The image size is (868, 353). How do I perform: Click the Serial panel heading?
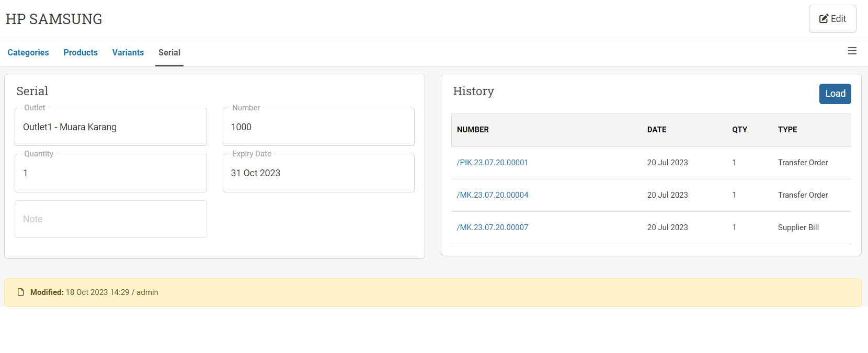coord(32,91)
